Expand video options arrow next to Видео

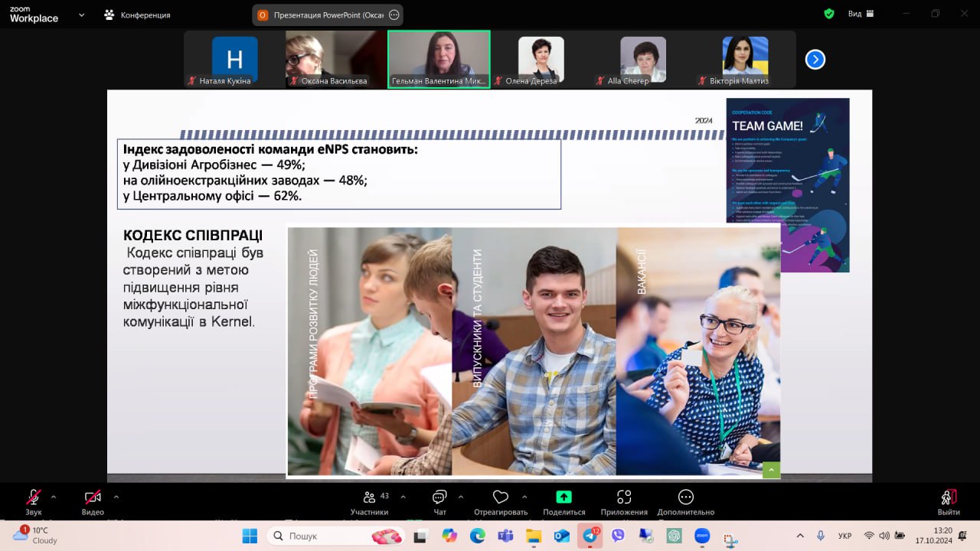pos(116,497)
